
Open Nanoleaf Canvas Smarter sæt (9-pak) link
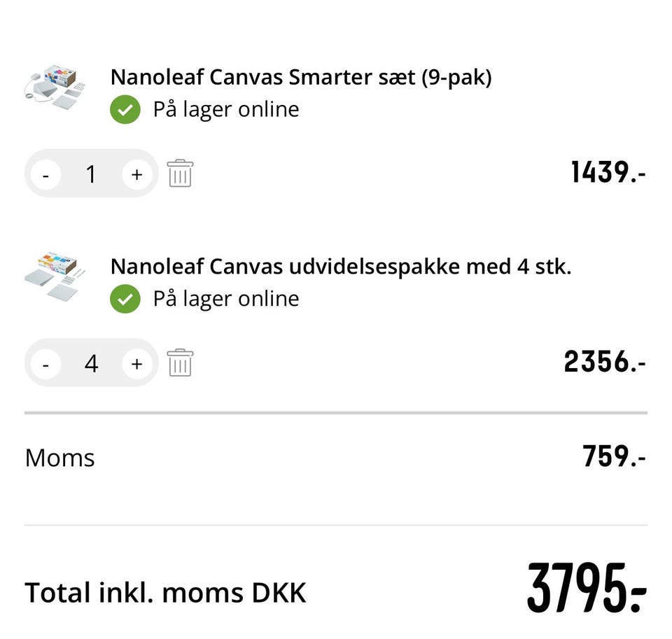301,78
